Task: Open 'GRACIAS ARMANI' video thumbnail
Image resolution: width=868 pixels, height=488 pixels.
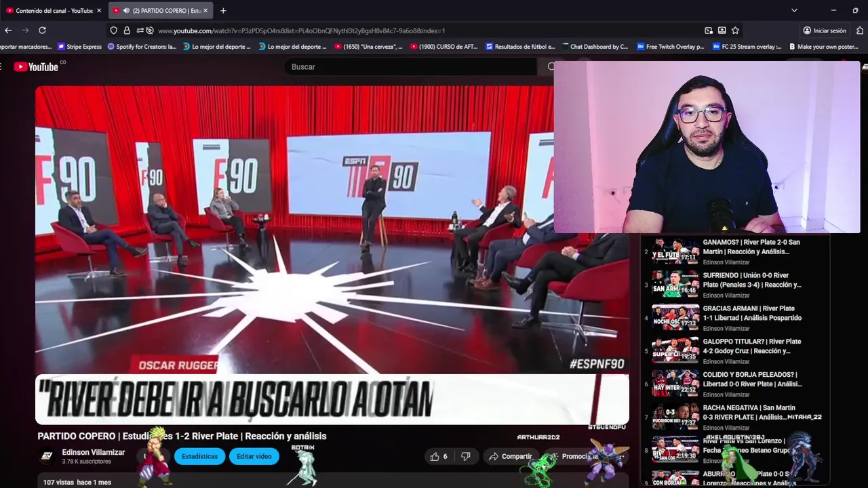Action: (675, 317)
